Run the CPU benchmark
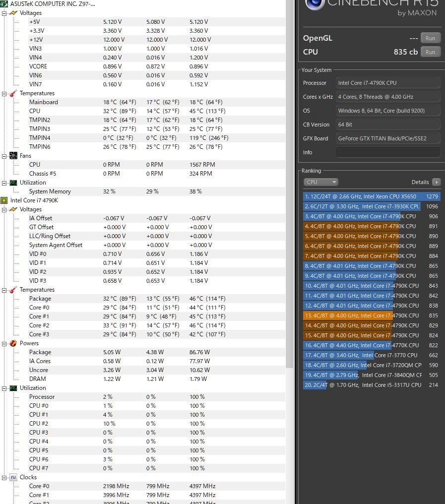This screenshot has height=504, width=445. pyautogui.click(x=430, y=52)
